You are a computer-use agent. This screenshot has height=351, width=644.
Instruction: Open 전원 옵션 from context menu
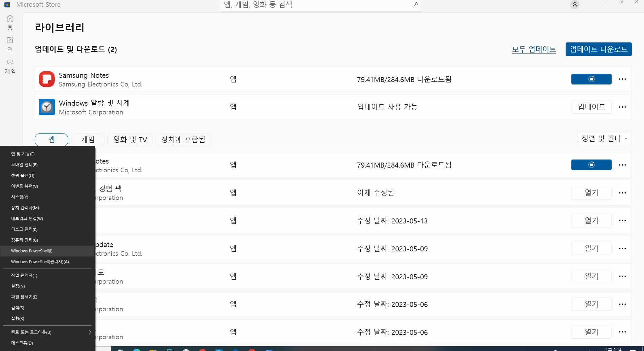(x=47, y=175)
